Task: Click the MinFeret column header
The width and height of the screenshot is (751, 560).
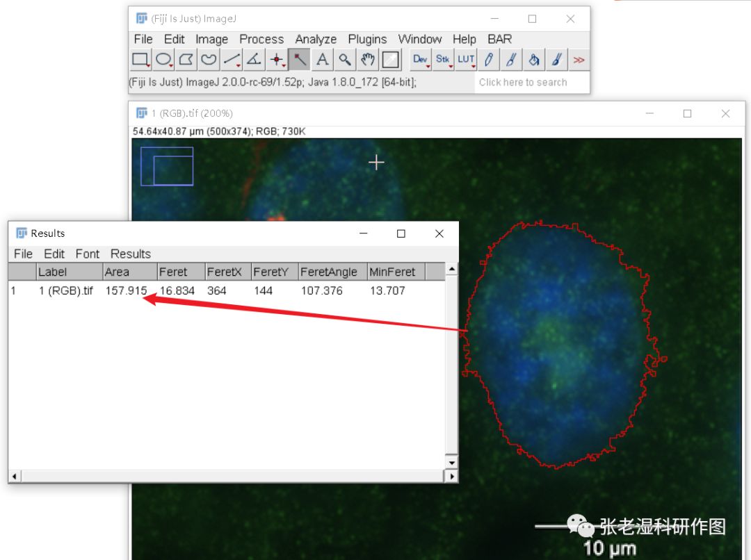Action: (396, 272)
